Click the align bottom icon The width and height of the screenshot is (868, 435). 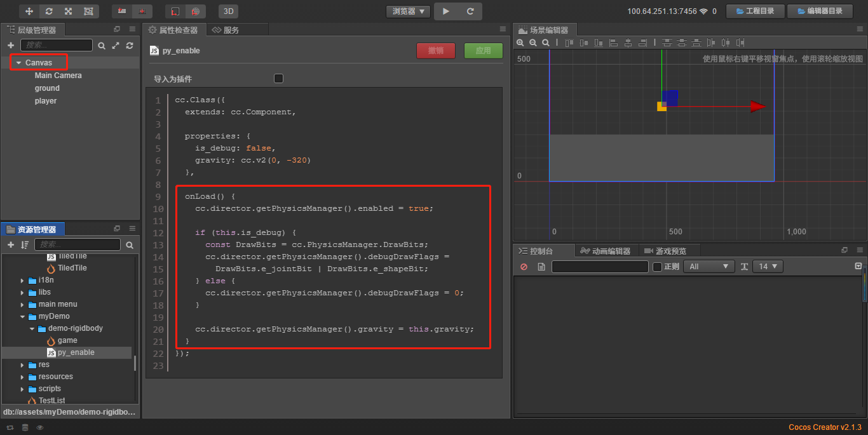599,43
